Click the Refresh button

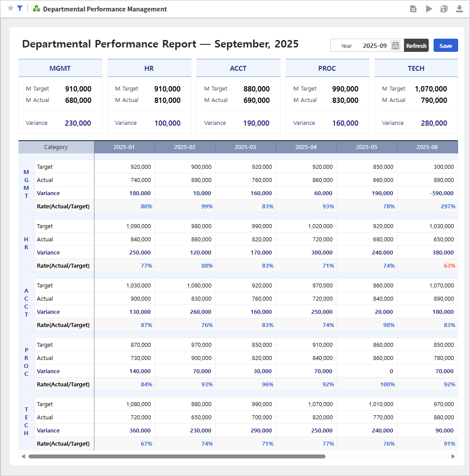[x=416, y=45]
